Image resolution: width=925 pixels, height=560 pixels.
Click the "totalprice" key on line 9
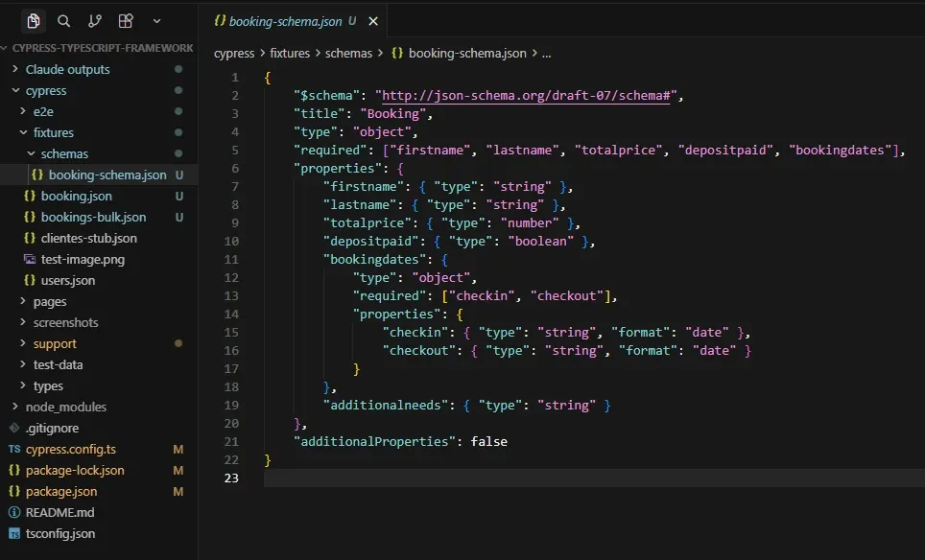[x=367, y=222]
